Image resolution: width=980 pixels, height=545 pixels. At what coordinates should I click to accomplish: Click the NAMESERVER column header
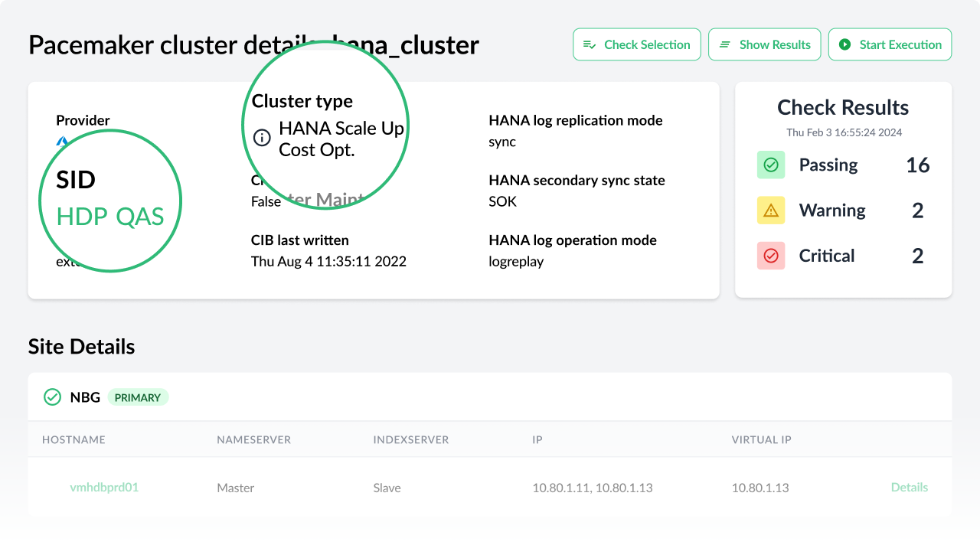point(253,439)
